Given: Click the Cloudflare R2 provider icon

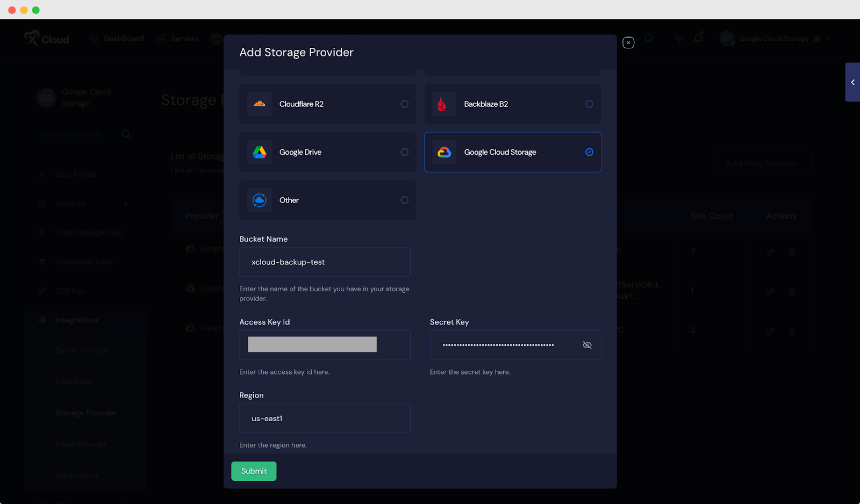Looking at the screenshot, I should click(x=260, y=104).
